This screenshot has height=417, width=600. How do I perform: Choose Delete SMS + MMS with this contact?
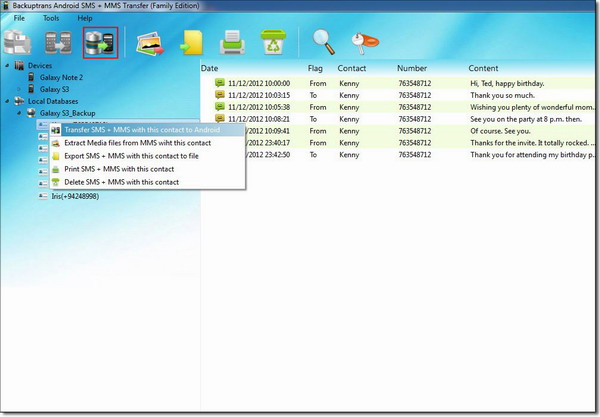[148, 182]
